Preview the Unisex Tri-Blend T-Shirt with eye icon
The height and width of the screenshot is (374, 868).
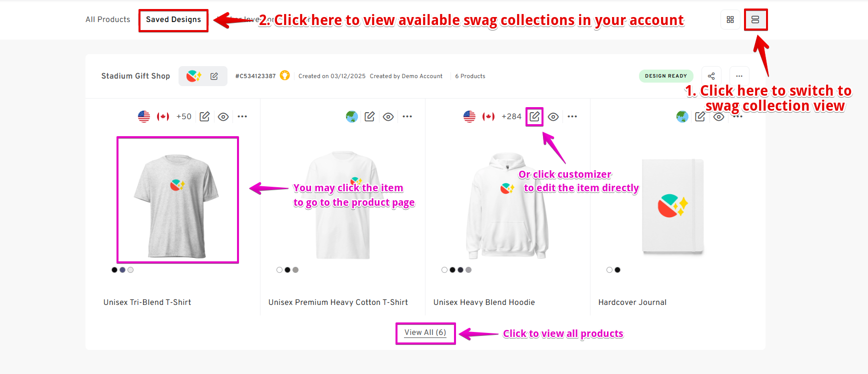click(x=223, y=117)
